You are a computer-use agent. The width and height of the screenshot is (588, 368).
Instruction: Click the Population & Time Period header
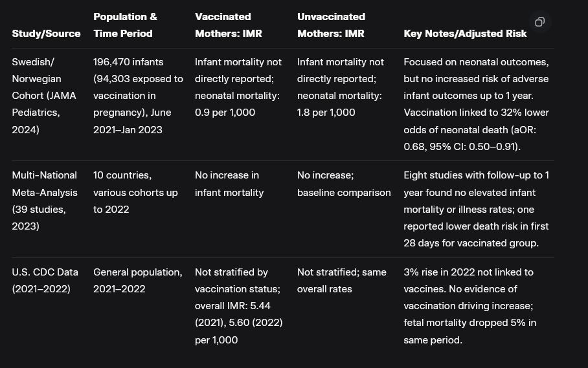tap(125, 25)
